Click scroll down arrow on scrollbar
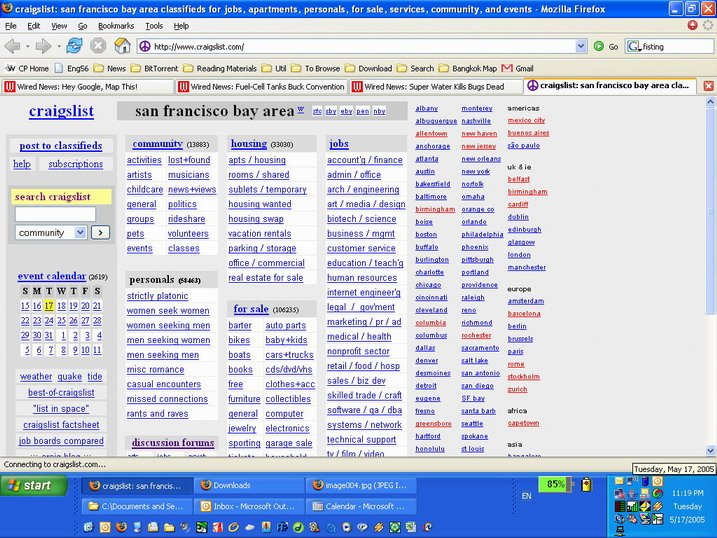The image size is (717, 538). click(710, 450)
